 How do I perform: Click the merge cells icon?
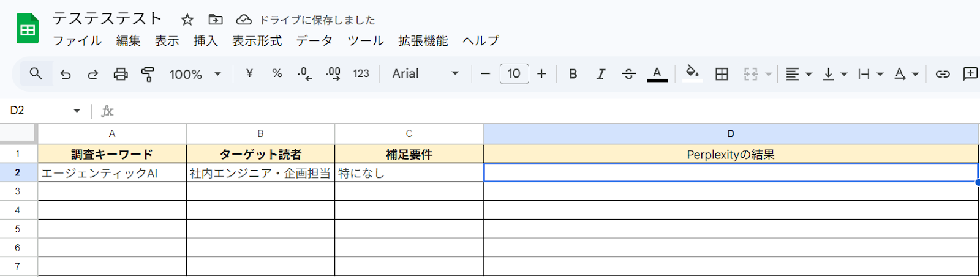click(751, 73)
